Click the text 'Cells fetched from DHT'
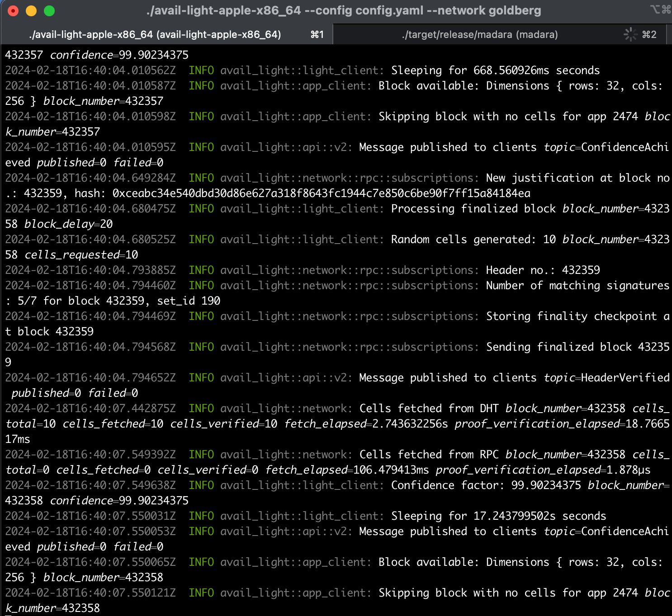Image resolution: width=672 pixels, height=616 pixels. pos(429,409)
